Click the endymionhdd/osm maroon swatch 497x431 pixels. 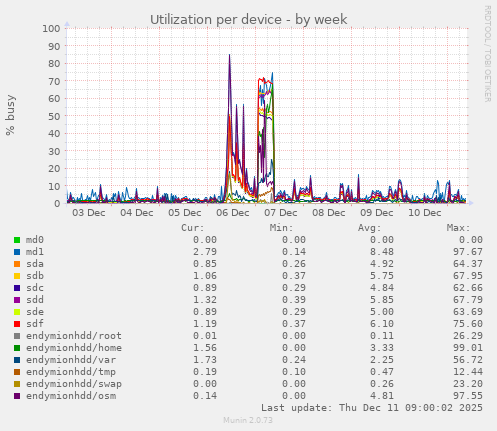pos(17,396)
